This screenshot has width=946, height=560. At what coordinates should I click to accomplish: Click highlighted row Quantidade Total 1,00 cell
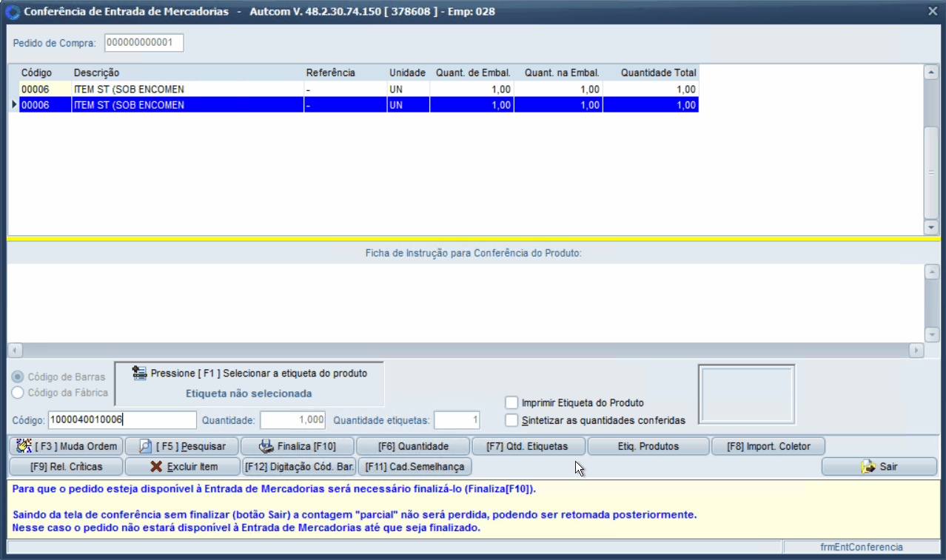651,105
